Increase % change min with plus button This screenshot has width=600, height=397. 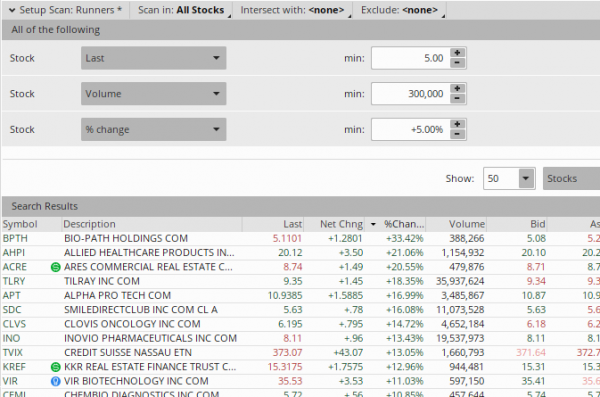[457, 124]
